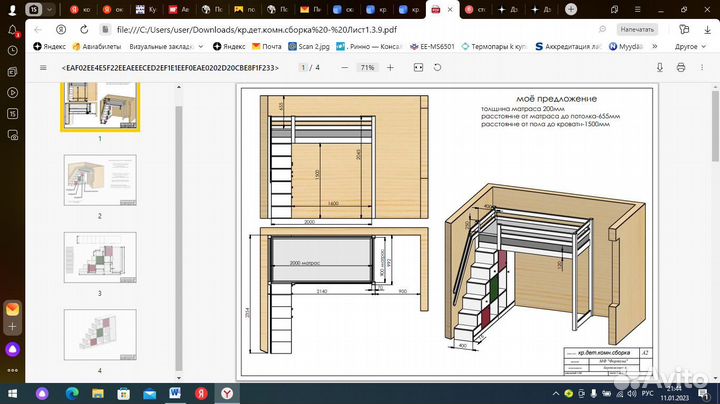Select page 3 thumbnail
The image size is (720, 404).
click(x=100, y=258)
